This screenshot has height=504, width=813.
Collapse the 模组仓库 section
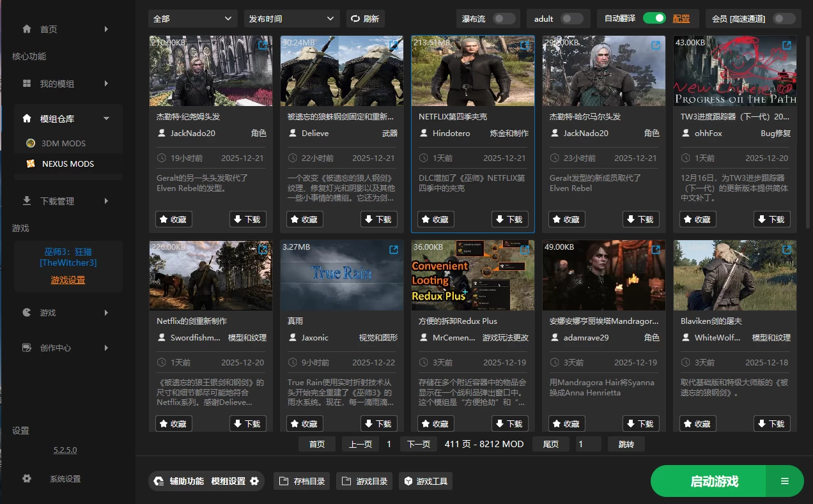click(106, 118)
